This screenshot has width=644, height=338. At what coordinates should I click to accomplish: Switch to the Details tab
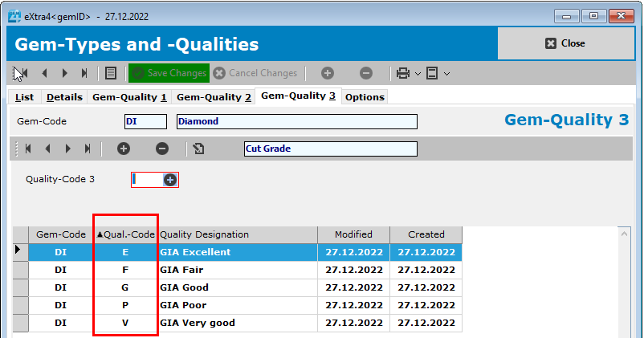(x=64, y=97)
